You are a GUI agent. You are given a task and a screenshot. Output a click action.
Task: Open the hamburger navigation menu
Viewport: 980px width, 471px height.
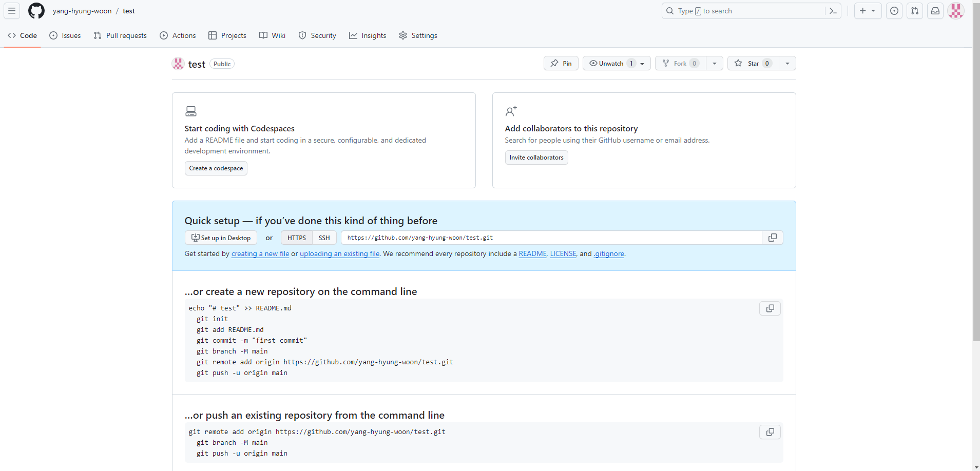tap(11, 11)
